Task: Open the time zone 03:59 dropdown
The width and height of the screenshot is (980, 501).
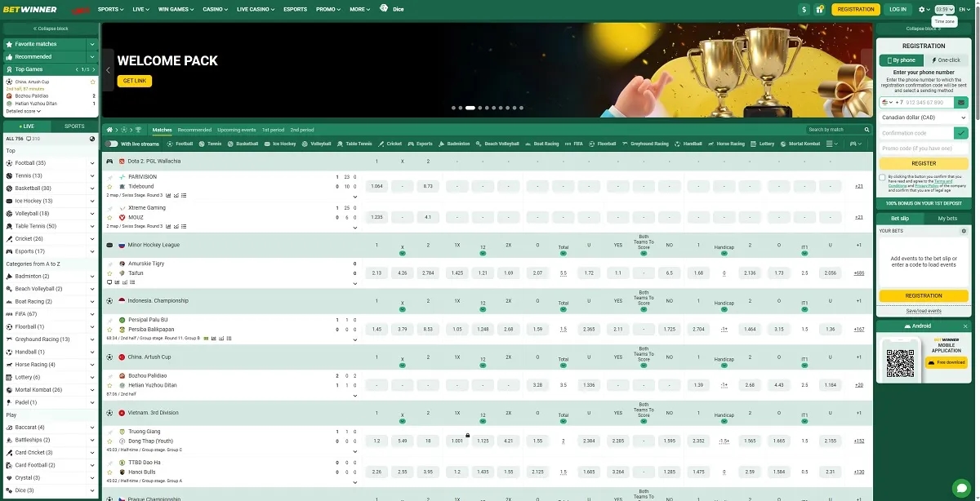Action: click(944, 9)
